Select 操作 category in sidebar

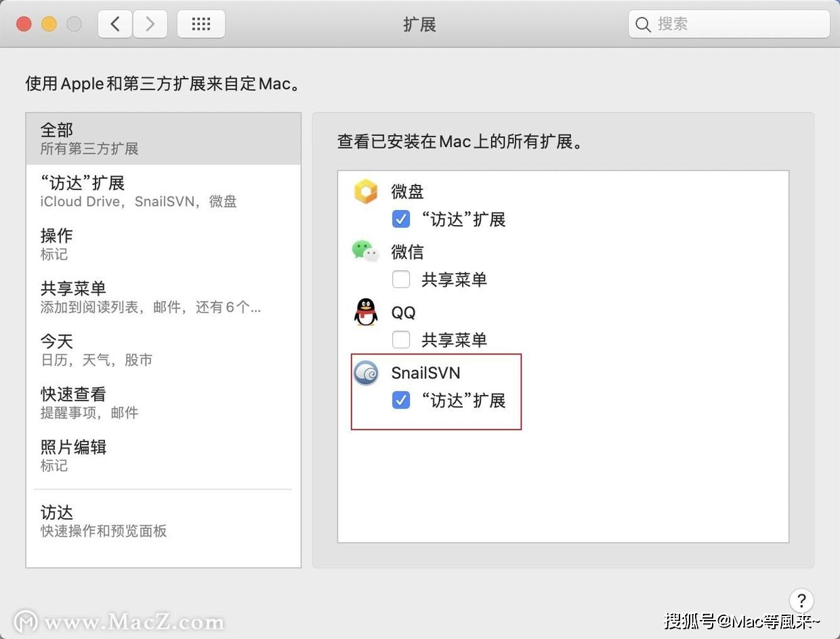point(163,245)
